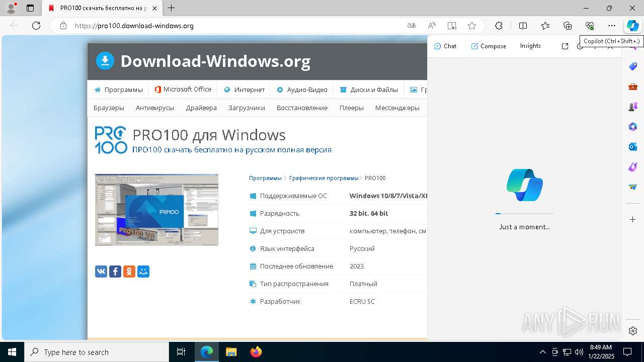Open the Outlook sidebar icon
The height and width of the screenshot is (362, 644).
coord(633,147)
